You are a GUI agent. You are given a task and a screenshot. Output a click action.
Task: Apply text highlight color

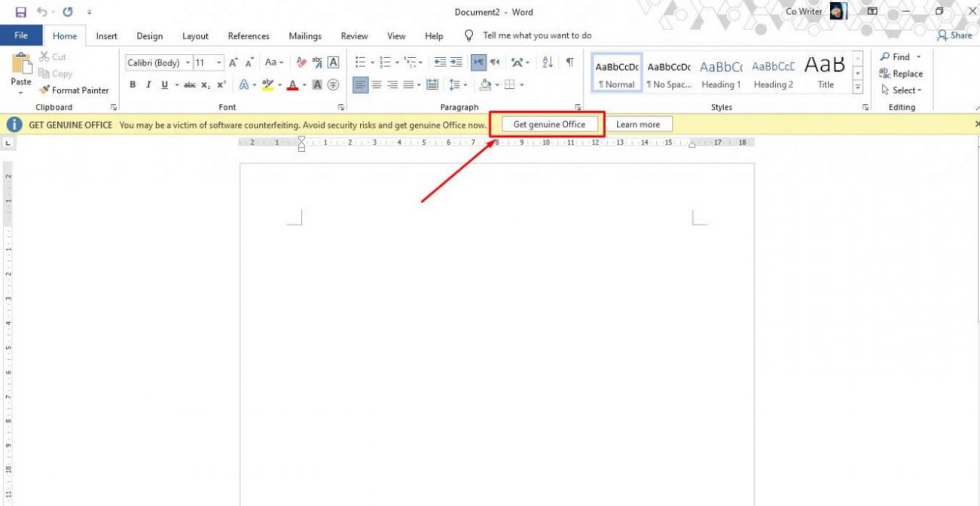click(268, 84)
